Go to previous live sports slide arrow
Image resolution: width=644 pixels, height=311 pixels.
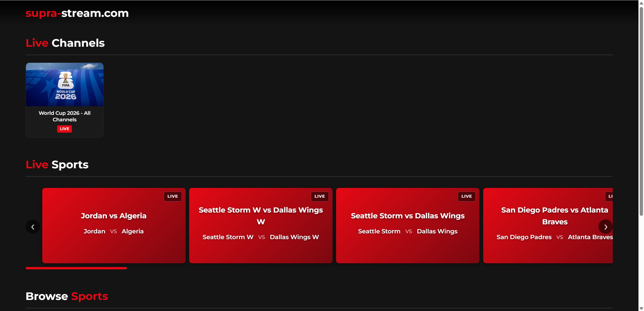(33, 227)
